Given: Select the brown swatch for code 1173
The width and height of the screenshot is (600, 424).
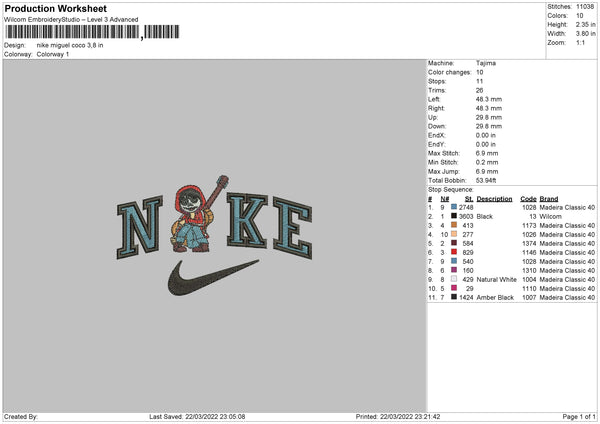Looking at the screenshot, I should tap(454, 225).
